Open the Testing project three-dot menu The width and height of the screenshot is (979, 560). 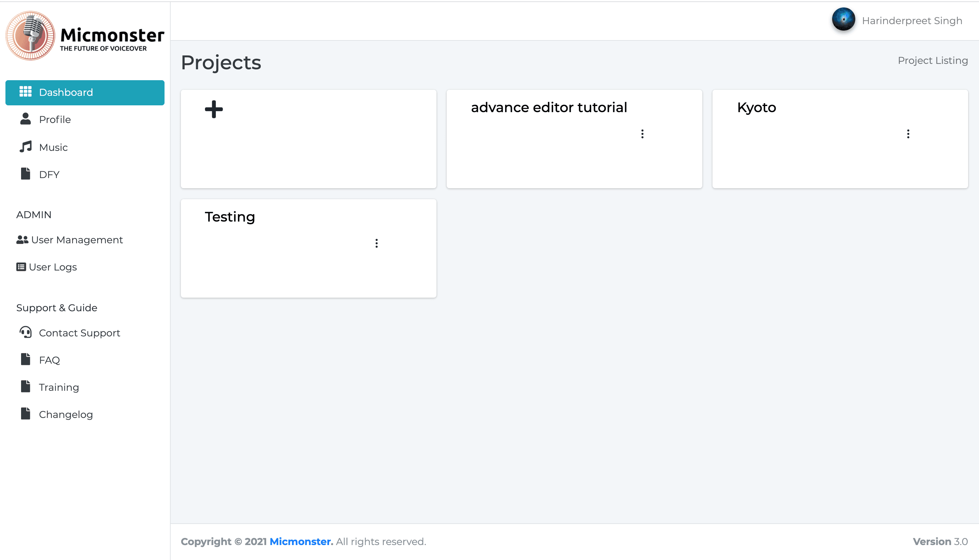(376, 243)
